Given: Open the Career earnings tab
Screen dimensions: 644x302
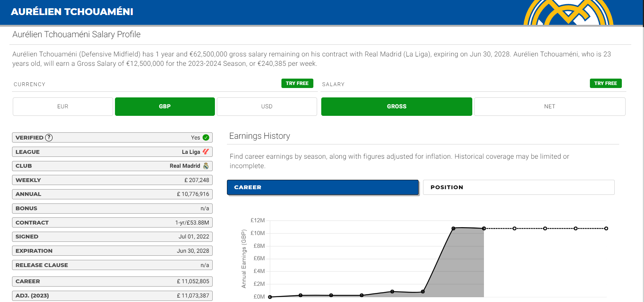Looking at the screenshot, I should (323, 187).
